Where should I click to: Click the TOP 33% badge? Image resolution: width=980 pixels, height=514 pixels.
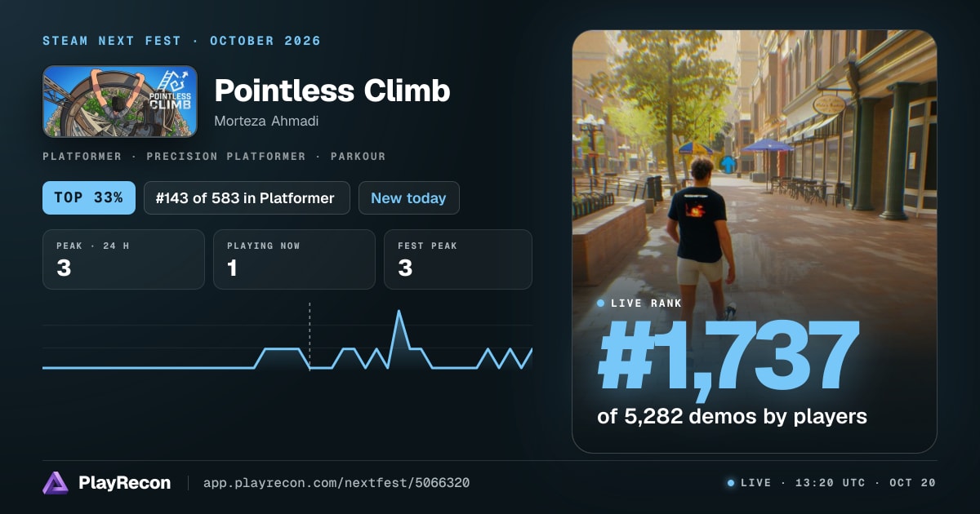click(89, 197)
